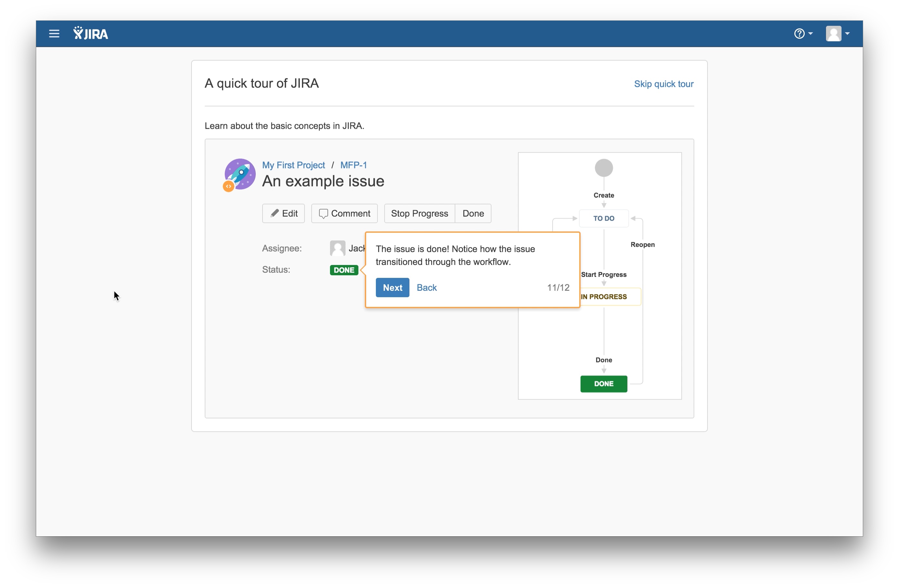Click the assignee avatar icon
Screen dimensions: 899x588
(x=337, y=248)
